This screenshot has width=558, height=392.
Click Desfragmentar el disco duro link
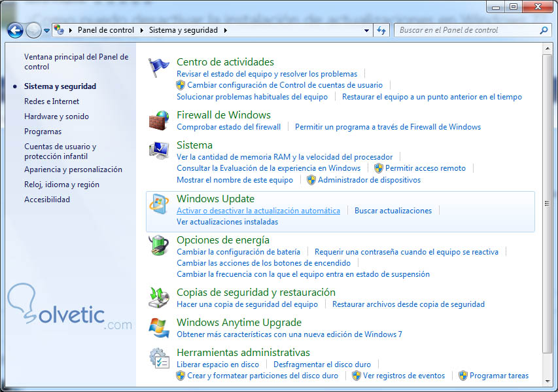(x=322, y=365)
